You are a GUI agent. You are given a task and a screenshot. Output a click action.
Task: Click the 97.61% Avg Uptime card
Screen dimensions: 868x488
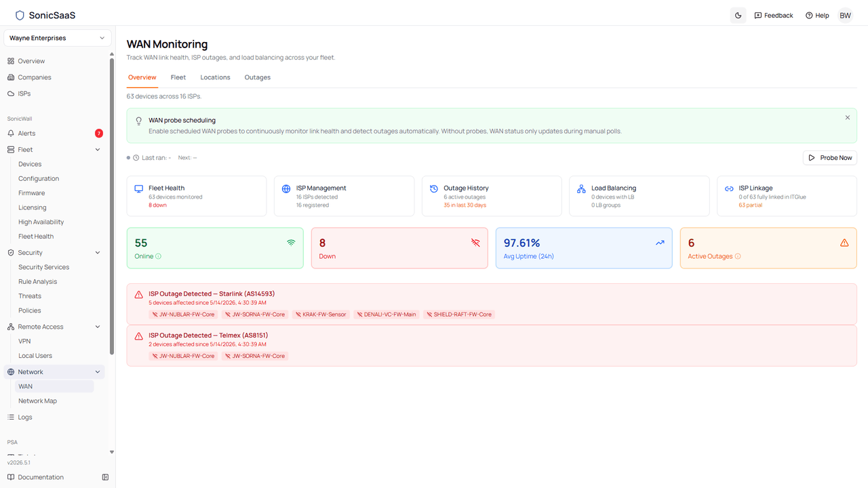[x=584, y=248]
